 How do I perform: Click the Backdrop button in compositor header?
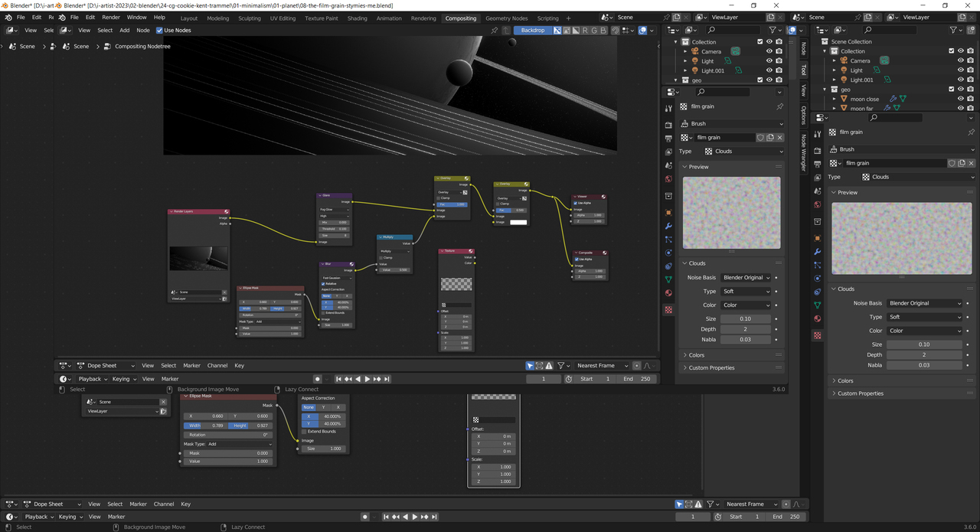(533, 30)
